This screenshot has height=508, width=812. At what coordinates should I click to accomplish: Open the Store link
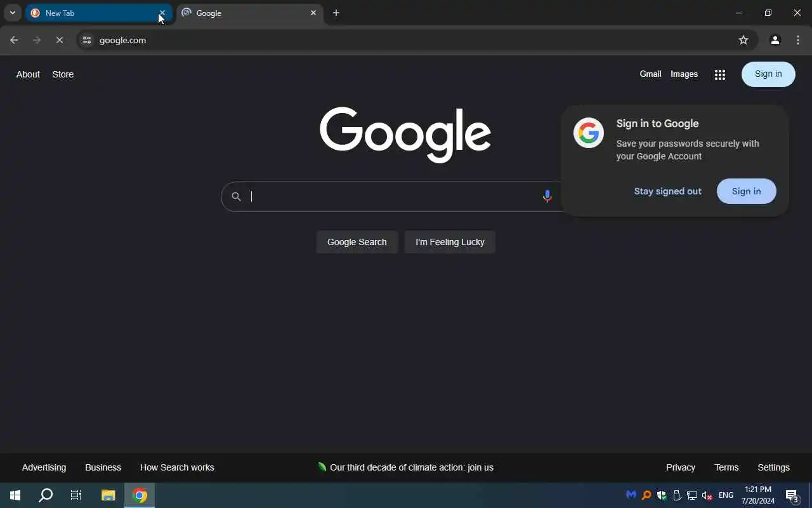(x=63, y=74)
